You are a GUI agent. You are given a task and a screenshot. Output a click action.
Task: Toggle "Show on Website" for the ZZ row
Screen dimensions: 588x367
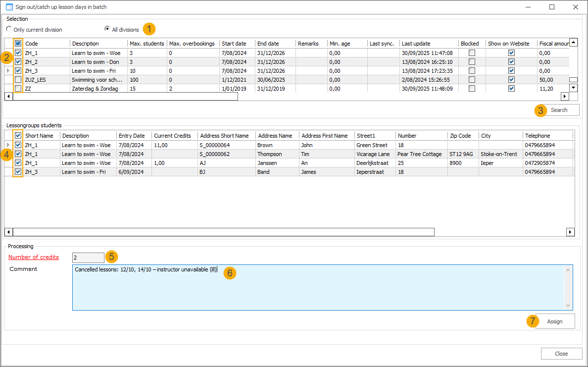pyautogui.click(x=511, y=88)
